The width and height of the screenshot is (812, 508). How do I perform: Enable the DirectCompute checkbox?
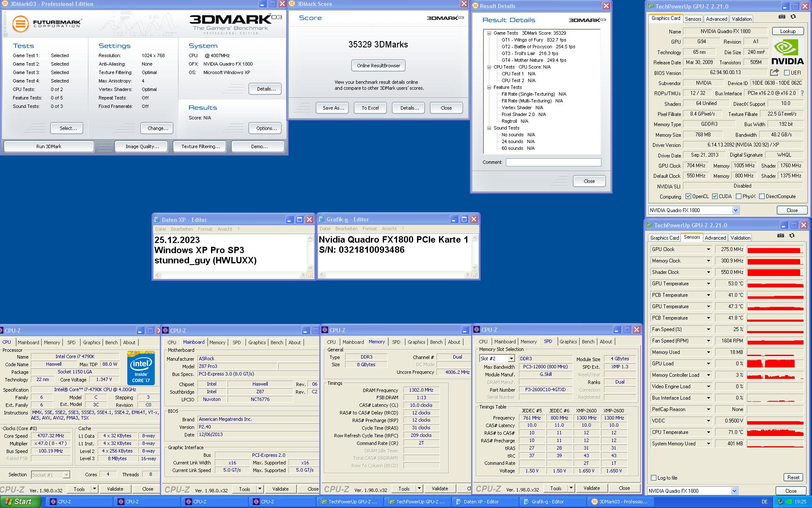click(x=762, y=196)
